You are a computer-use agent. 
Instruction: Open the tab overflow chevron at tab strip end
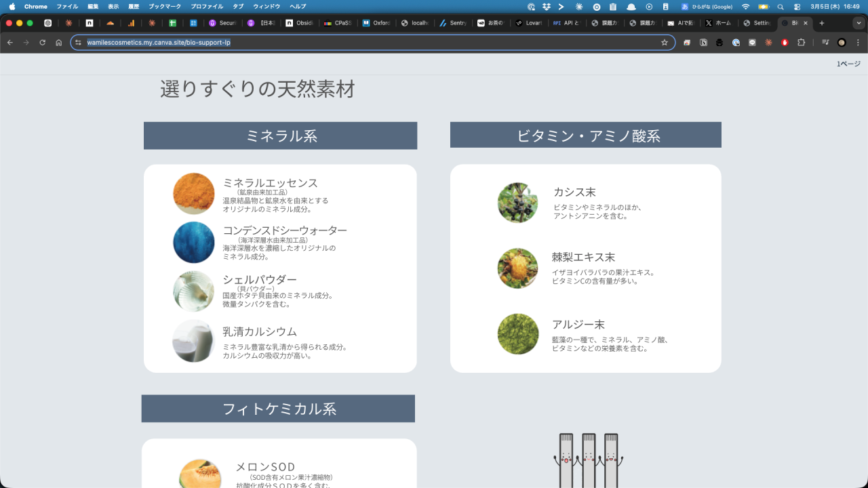(860, 22)
